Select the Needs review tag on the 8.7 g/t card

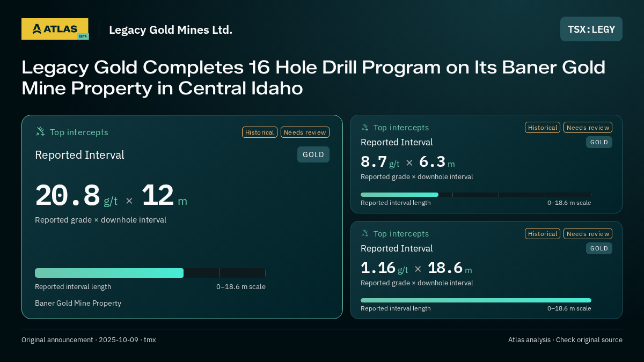[x=588, y=127]
